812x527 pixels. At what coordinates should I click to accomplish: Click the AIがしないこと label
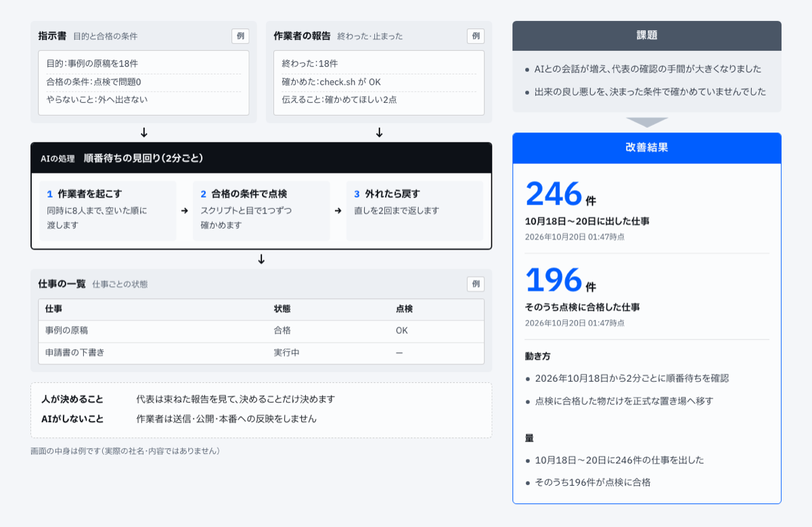click(x=72, y=419)
